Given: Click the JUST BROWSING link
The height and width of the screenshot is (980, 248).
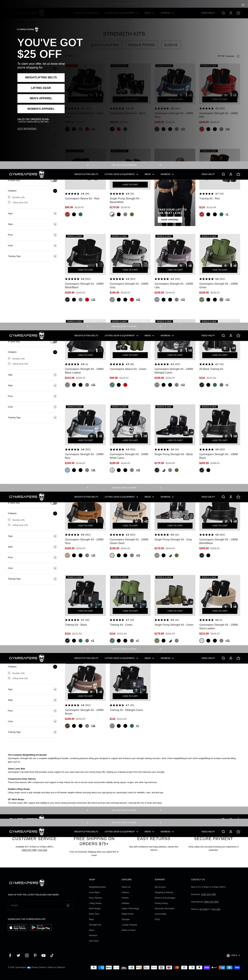Looking at the screenshot, I should (x=27, y=129).
